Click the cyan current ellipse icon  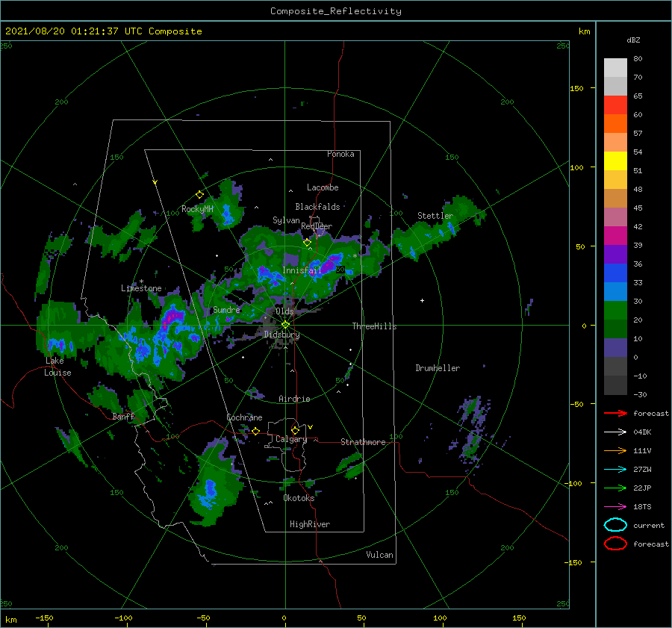click(615, 525)
